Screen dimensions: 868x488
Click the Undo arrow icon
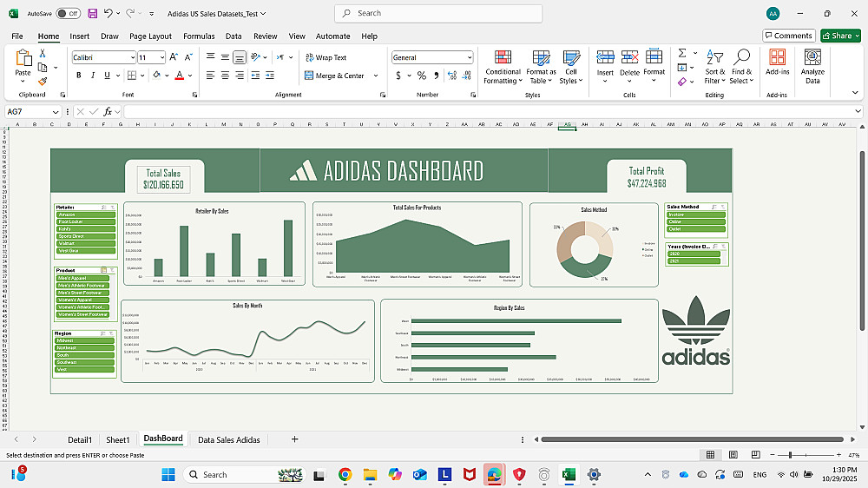(x=108, y=13)
